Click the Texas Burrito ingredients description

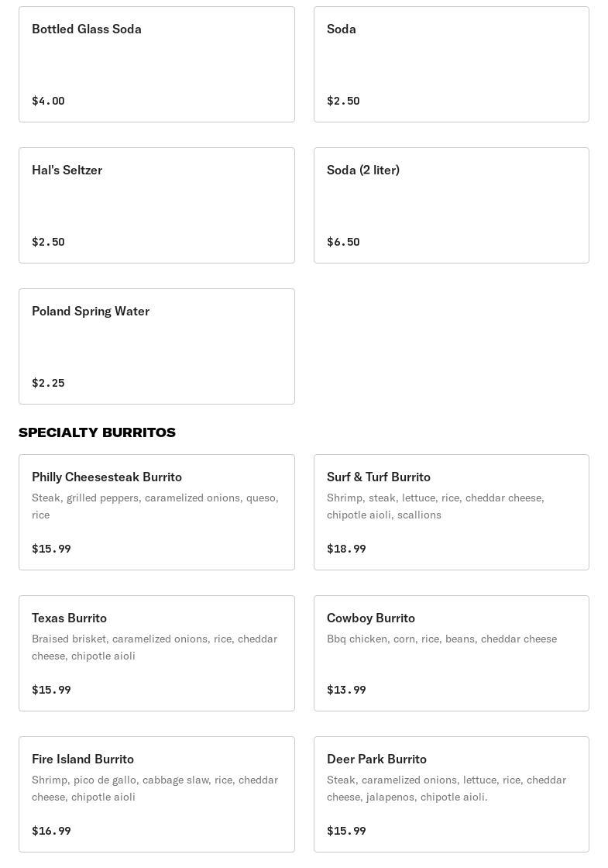point(154,647)
